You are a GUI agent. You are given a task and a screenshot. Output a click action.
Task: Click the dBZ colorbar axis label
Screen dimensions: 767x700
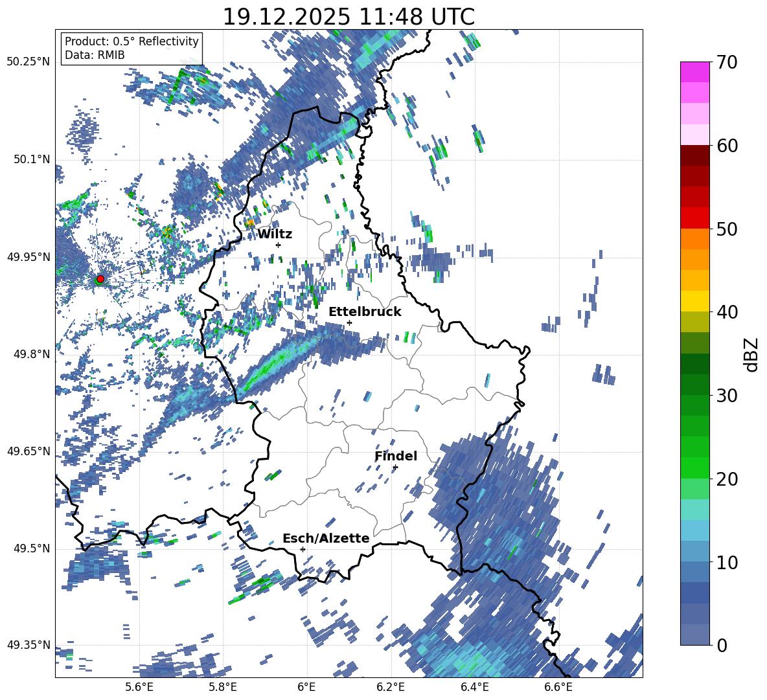(752, 354)
